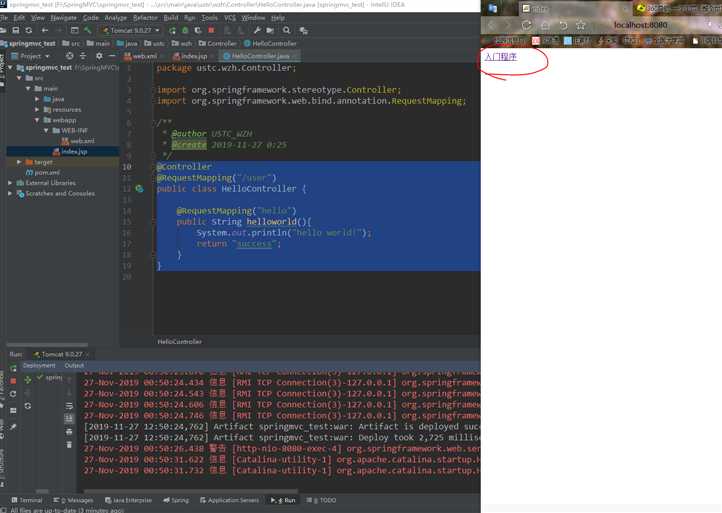Open Project panel gear settings icon

click(99, 56)
